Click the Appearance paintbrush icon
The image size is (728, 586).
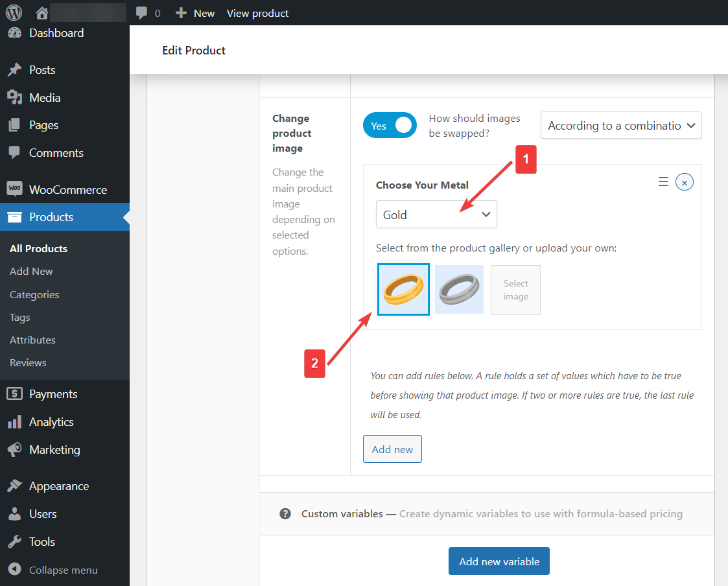[x=14, y=486]
